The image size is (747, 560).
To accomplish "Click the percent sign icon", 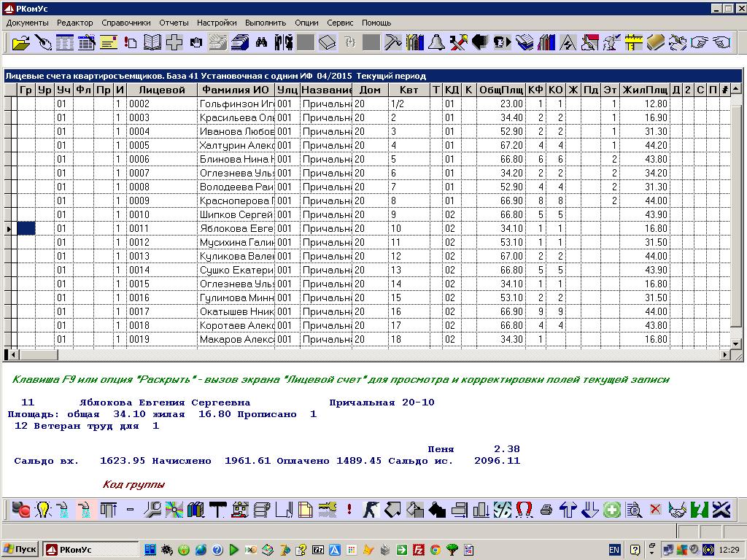I will tap(502, 509).
